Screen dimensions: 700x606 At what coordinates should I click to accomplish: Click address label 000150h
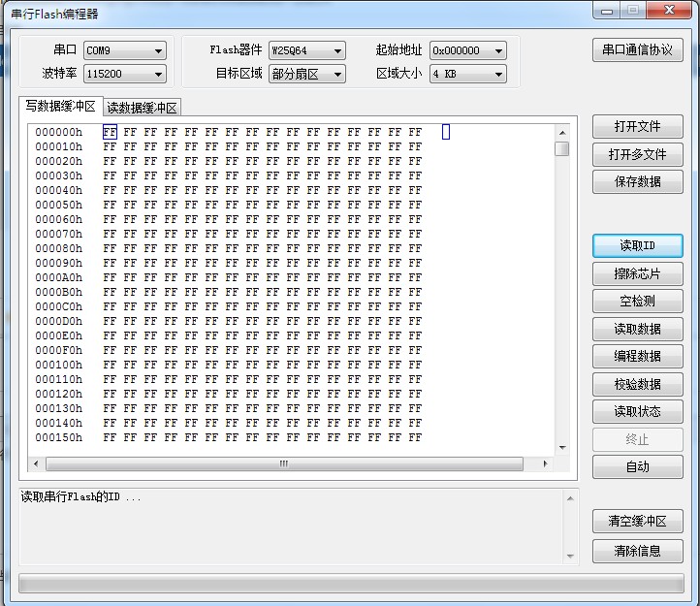click(59, 437)
